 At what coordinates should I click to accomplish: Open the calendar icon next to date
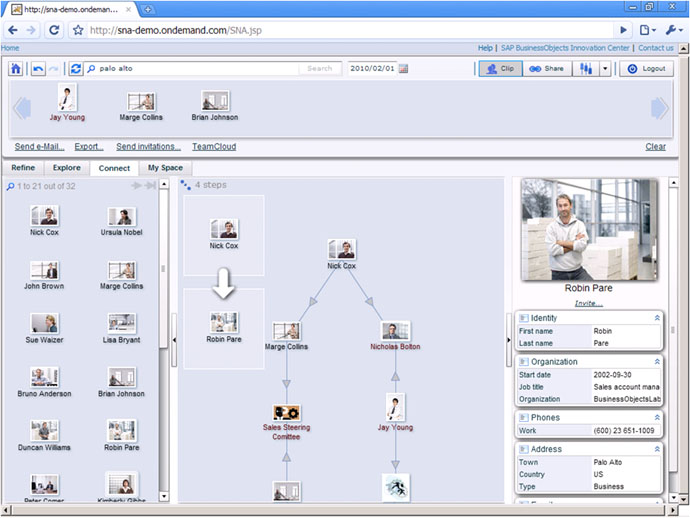(x=403, y=69)
